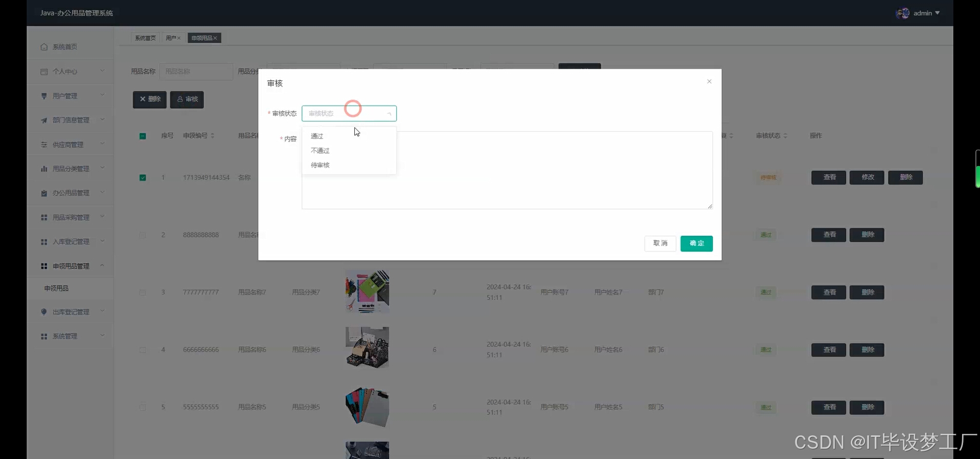
Task: Switch to the 申领用品 tab
Action: [204, 38]
